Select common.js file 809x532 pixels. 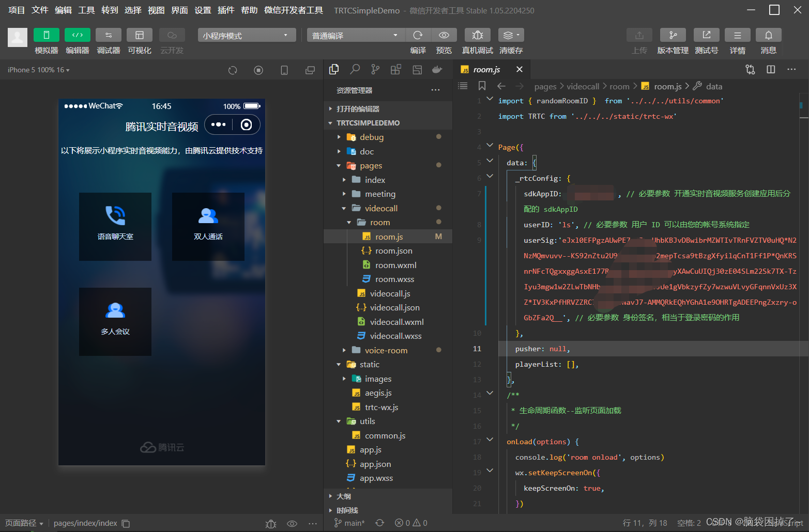pyautogui.click(x=388, y=435)
